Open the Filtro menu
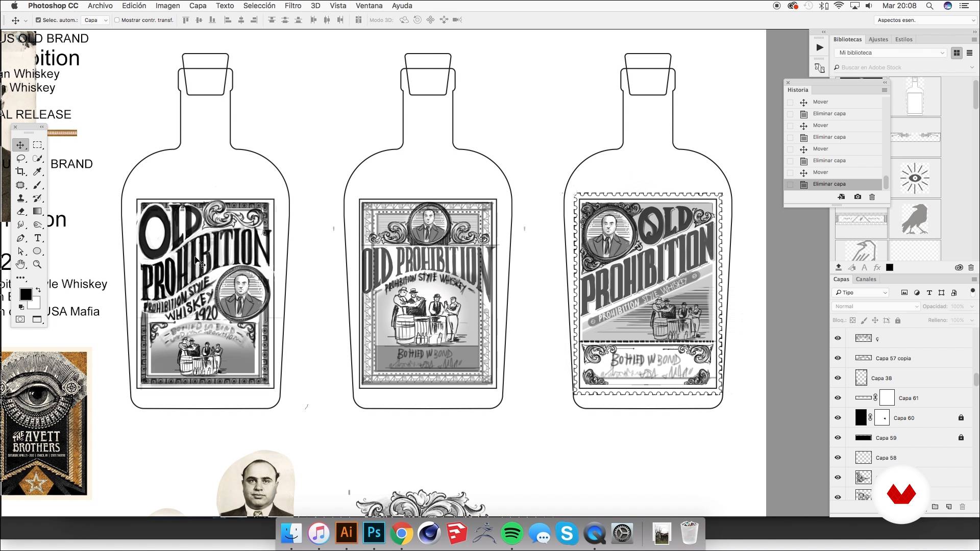Image resolution: width=980 pixels, height=551 pixels. pos(293,6)
